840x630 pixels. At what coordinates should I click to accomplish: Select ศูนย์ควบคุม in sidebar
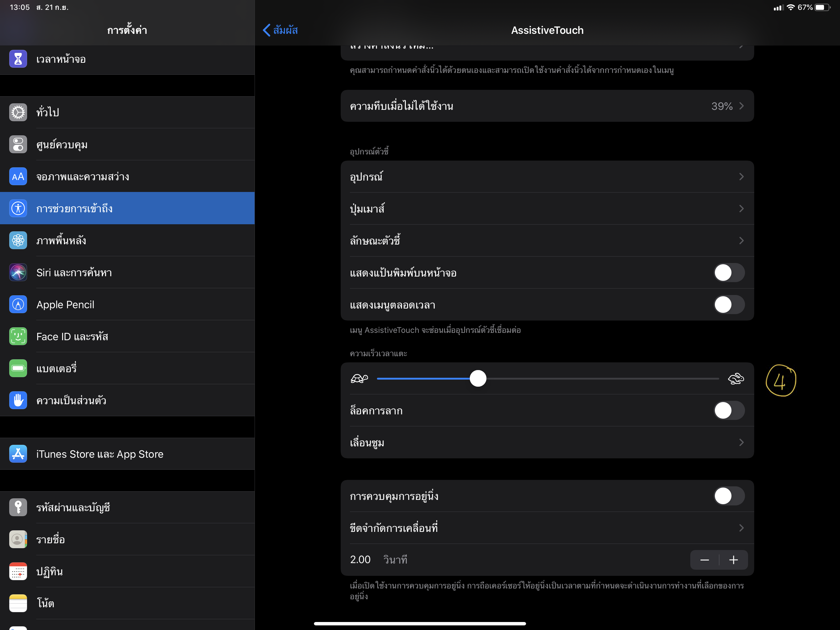pyautogui.click(x=127, y=144)
